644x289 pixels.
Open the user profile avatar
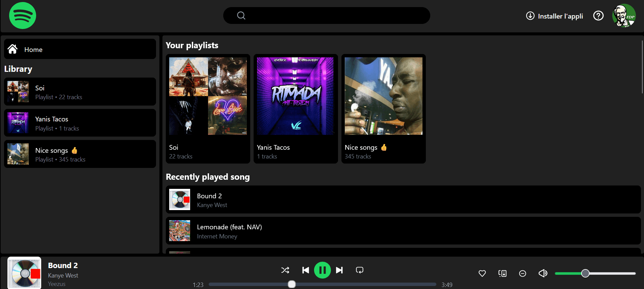[624, 16]
